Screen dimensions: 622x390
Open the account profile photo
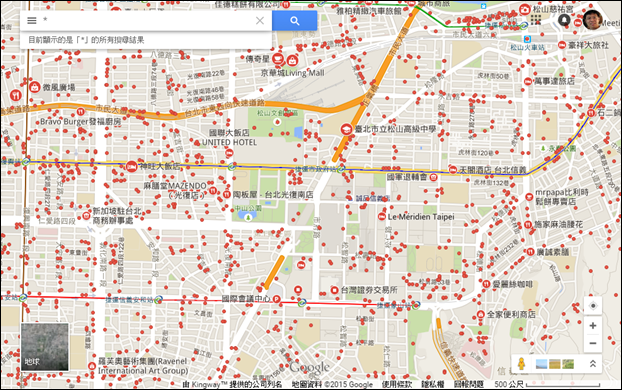[593, 19]
